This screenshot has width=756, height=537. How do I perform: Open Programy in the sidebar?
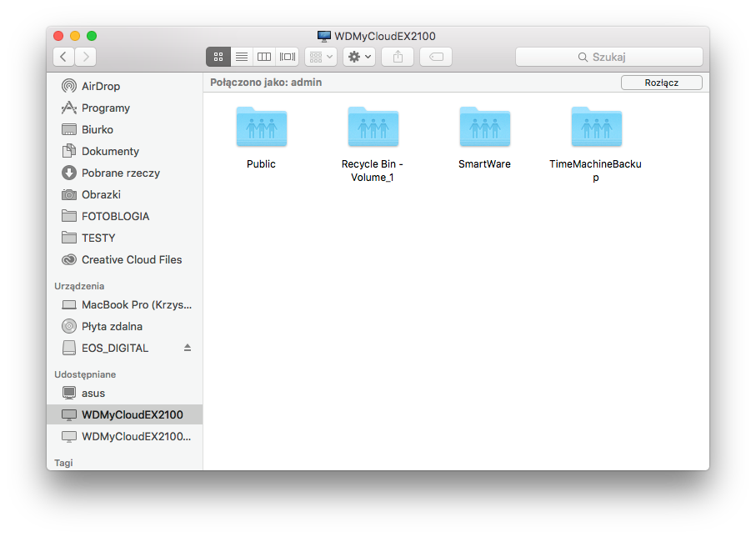coord(124,108)
